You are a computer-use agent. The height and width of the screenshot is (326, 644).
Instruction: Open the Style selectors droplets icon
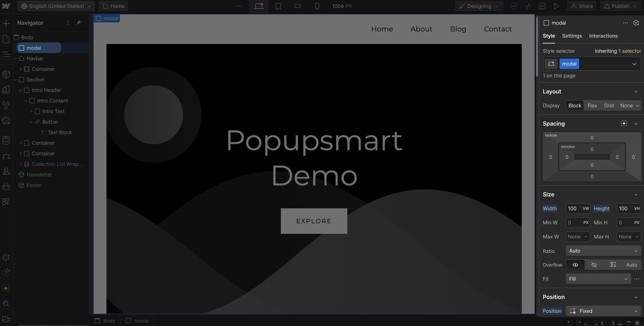point(6,105)
